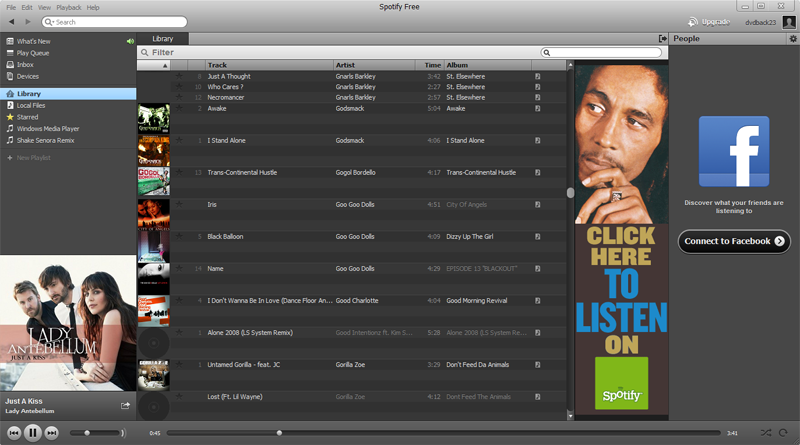The image size is (800, 445).
Task: Sort by the Artist column header
Action: [x=374, y=65]
